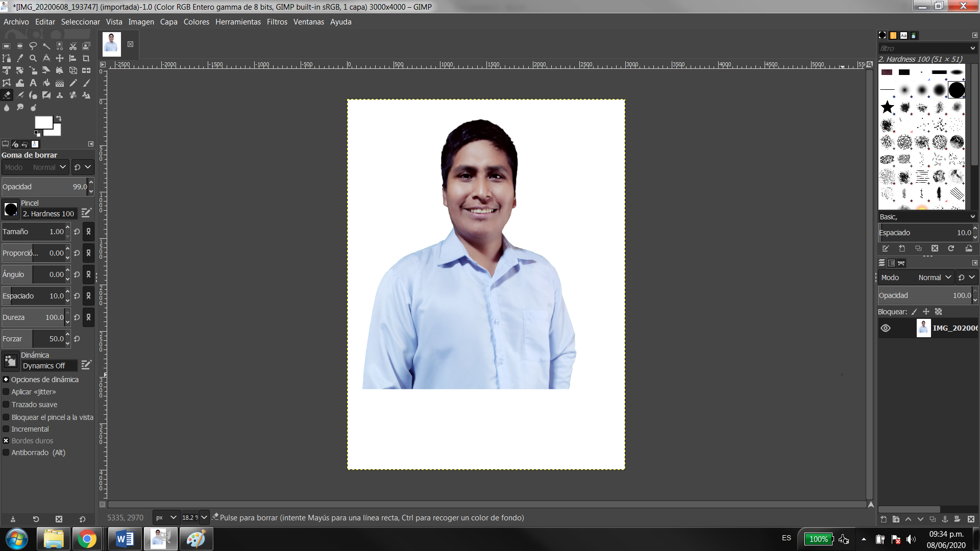Choose the Heal bandage tool
This screenshot has height=551, width=980.
pos(73,95)
